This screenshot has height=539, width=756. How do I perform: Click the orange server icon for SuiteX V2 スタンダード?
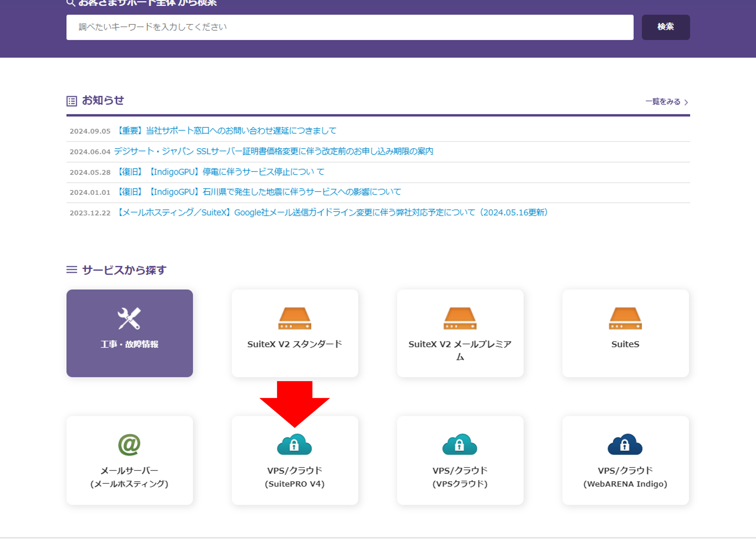[295, 318]
